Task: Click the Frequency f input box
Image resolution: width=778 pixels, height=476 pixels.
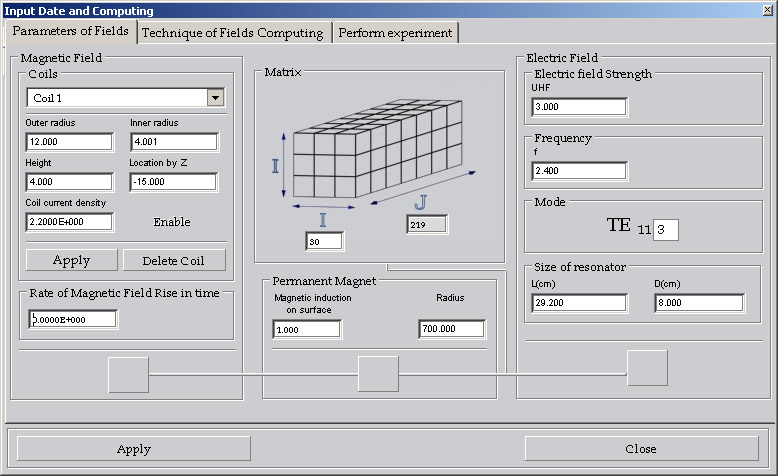Action: 579,171
